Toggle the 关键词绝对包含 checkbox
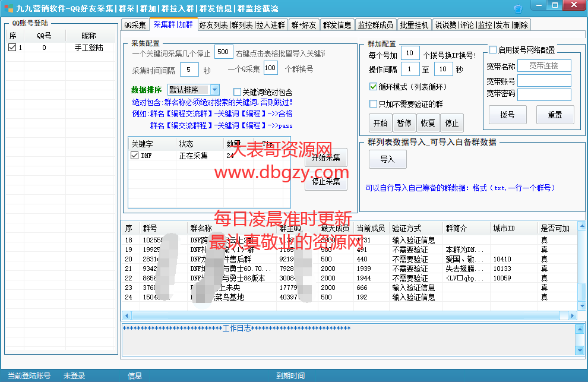 237,92
